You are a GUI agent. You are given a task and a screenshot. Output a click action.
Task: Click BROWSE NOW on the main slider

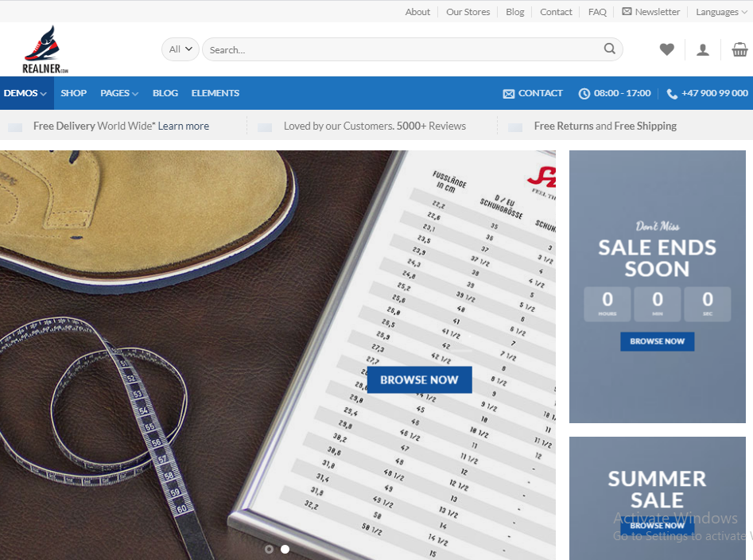pyautogui.click(x=419, y=379)
